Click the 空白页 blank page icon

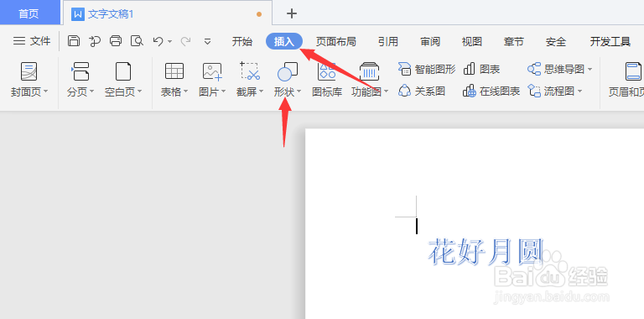pyautogui.click(x=123, y=71)
